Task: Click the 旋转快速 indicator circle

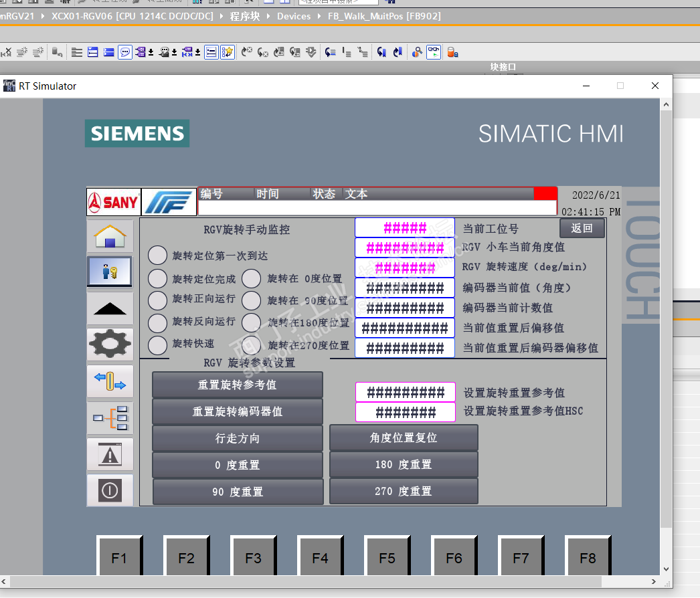Action: pos(157,345)
